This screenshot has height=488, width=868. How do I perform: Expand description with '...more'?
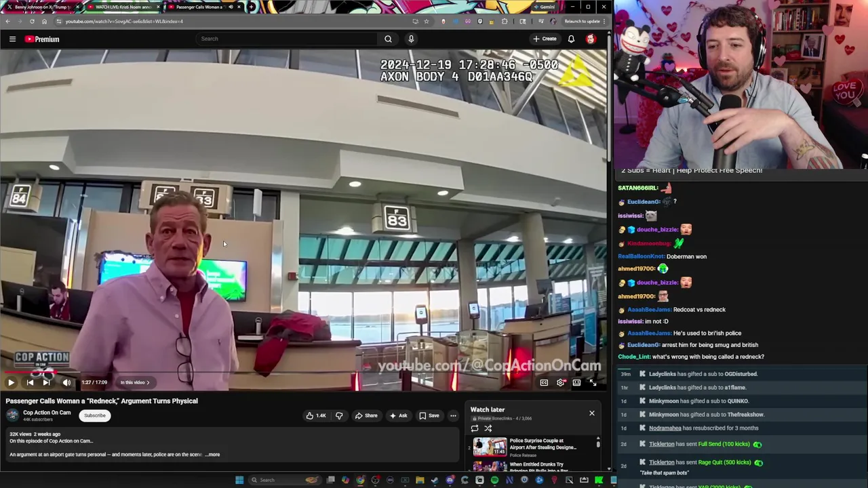213,454
